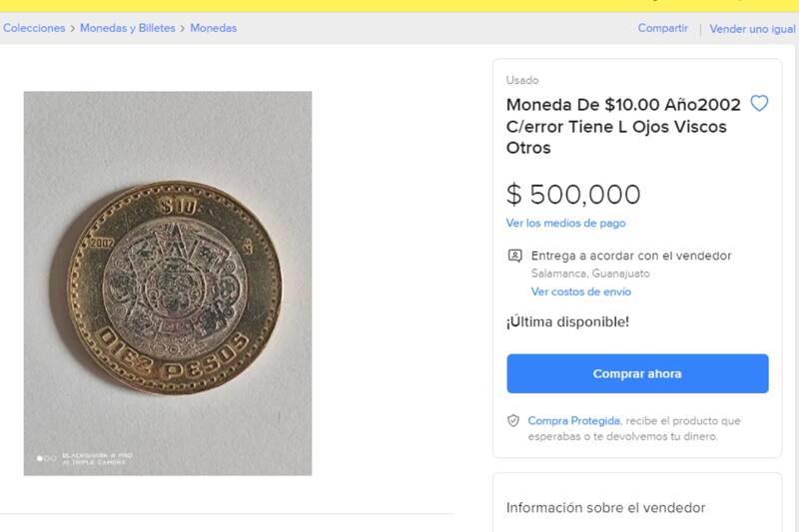Screen dimensions: 799x532
Task: Click the ¡Última disponible! text
Action: [x=567, y=321]
